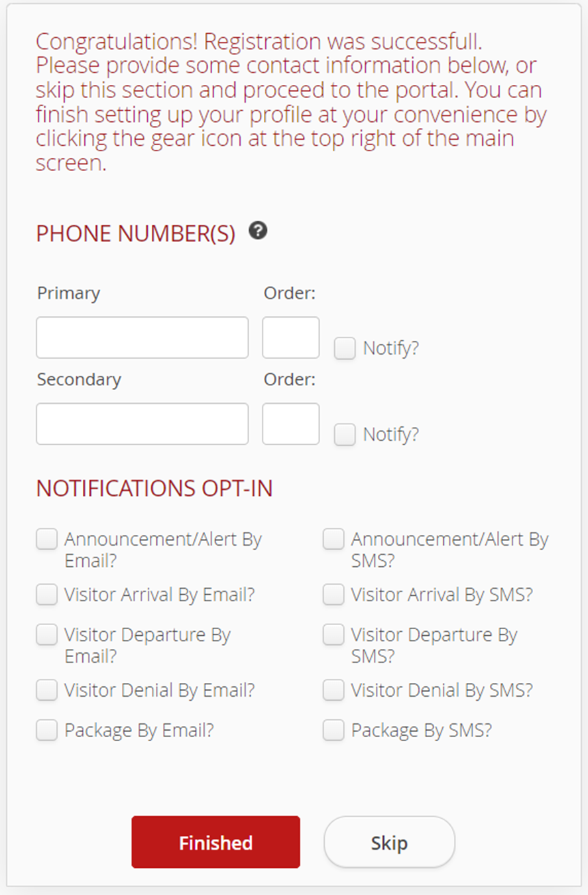Check Visitor Departure By Email?
This screenshot has width=588, height=895.
tap(46, 634)
